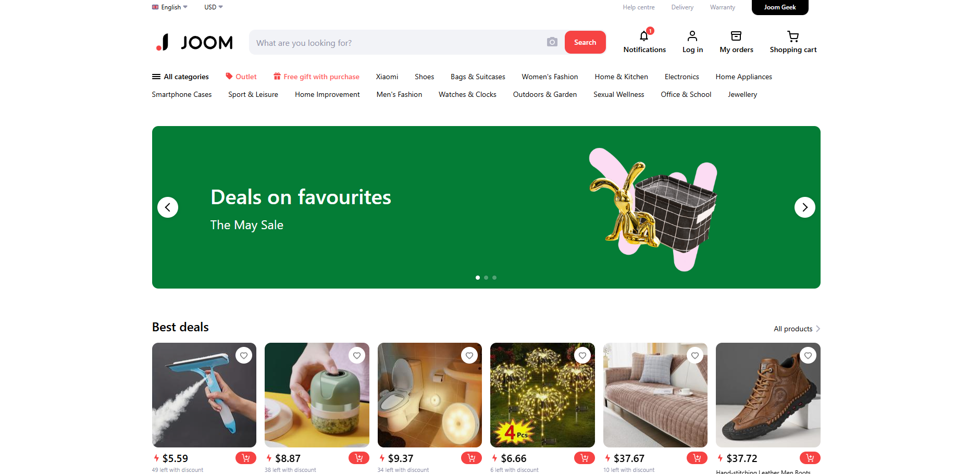980x474 pixels.
Task: Open the My orders box icon
Action: pos(736,36)
